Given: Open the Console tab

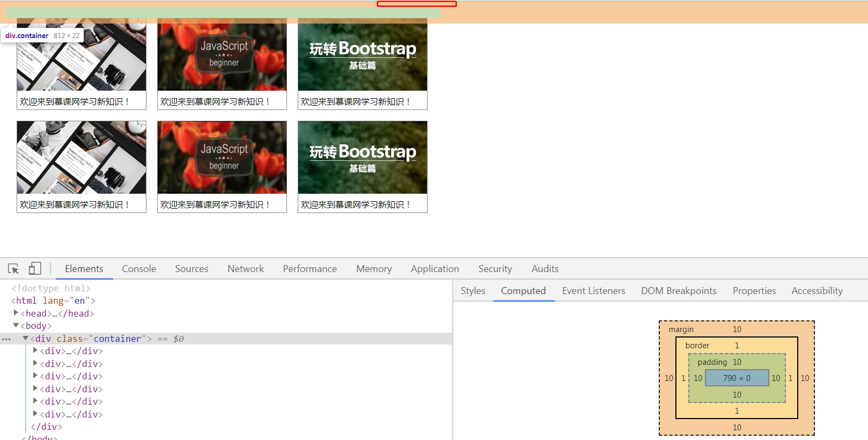Looking at the screenshot, I should (139, 269).
